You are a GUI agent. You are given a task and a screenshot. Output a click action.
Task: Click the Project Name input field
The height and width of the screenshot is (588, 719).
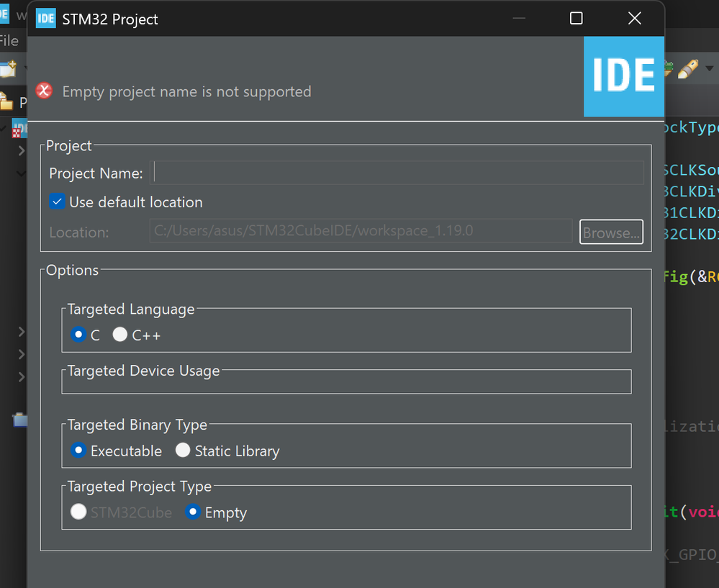(x=397, y=173)
